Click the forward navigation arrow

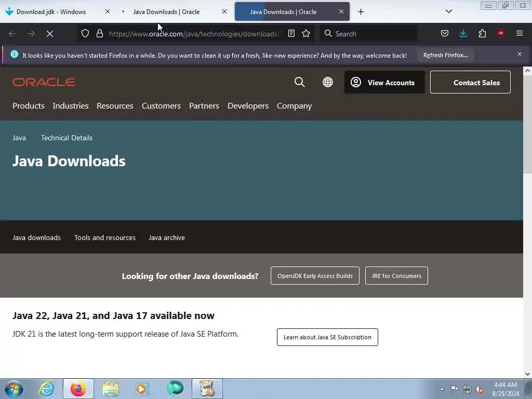31,34
